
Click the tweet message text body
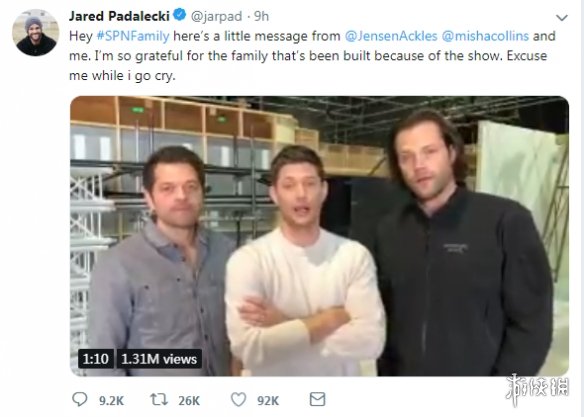click(312, 56)
